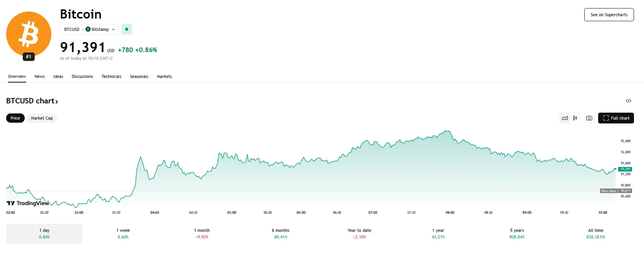Expand the BTCUSD chart heading link
The width and height of the screenshot is (644, 255).
32,101
